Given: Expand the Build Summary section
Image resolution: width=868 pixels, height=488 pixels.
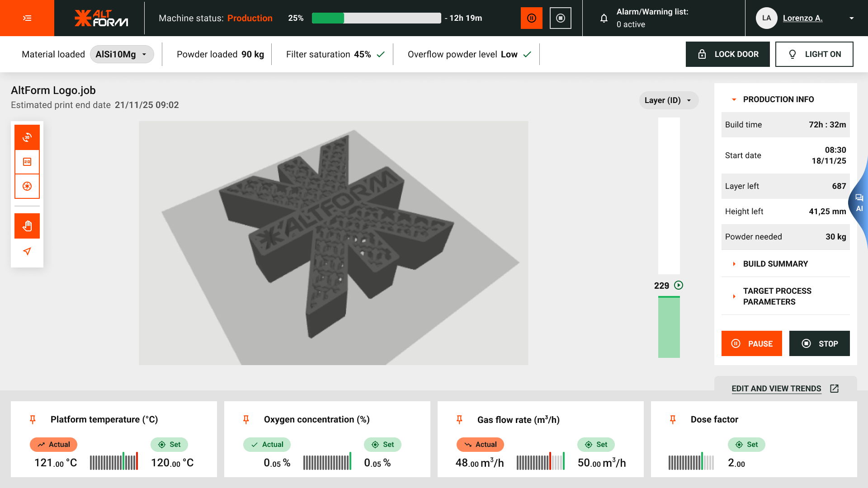Looking at the screenshot, I should pos(786,264).
